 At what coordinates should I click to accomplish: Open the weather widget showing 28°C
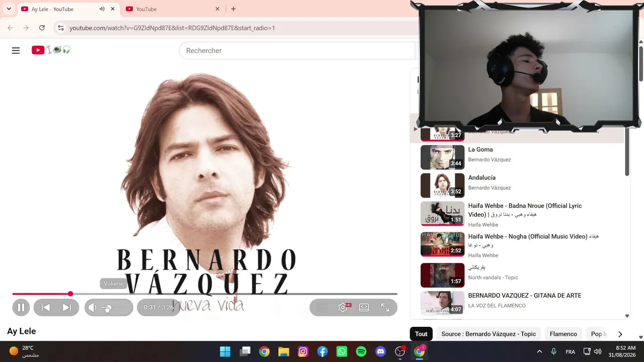pyautogui.click(x=24, y=351)
